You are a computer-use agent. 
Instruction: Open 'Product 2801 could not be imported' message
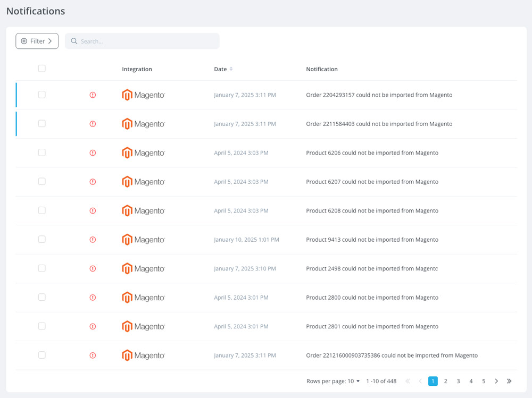[x=372, y=326]
